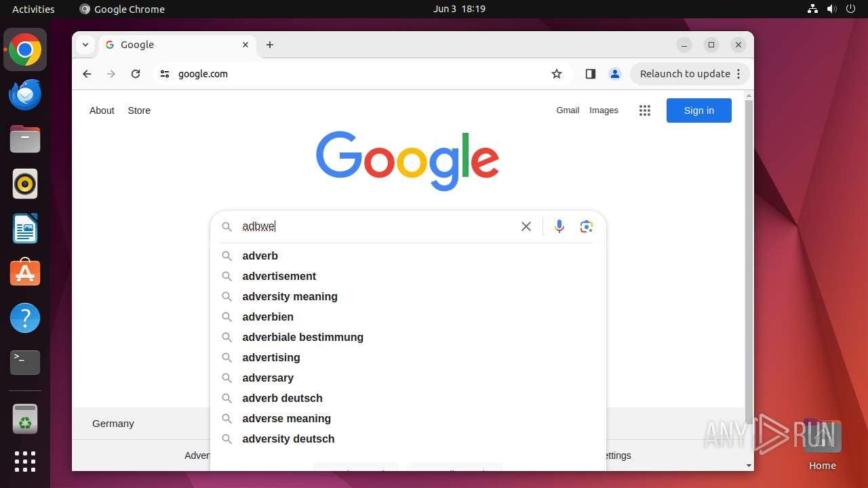The width and height of the screenshot is (868, 488).
Task: Open the Activities overview
Action: pyautogui.click(x=33, y=9)
